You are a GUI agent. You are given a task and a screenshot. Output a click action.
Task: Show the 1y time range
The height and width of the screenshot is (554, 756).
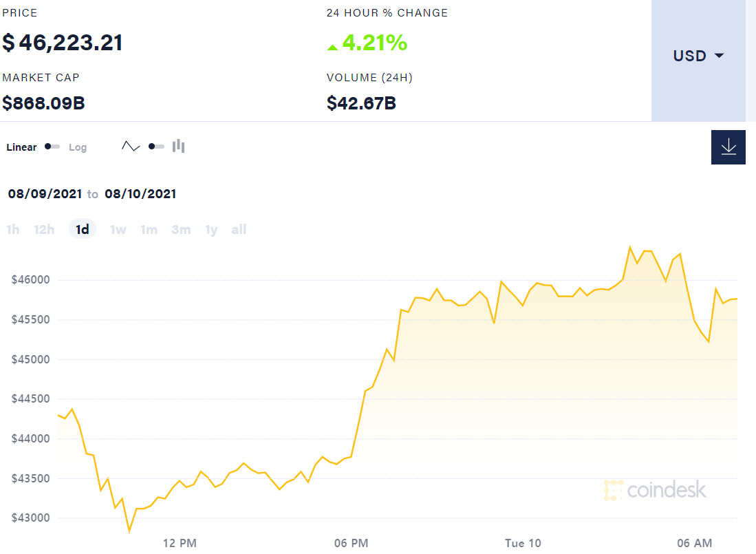(x=211, y=230)
